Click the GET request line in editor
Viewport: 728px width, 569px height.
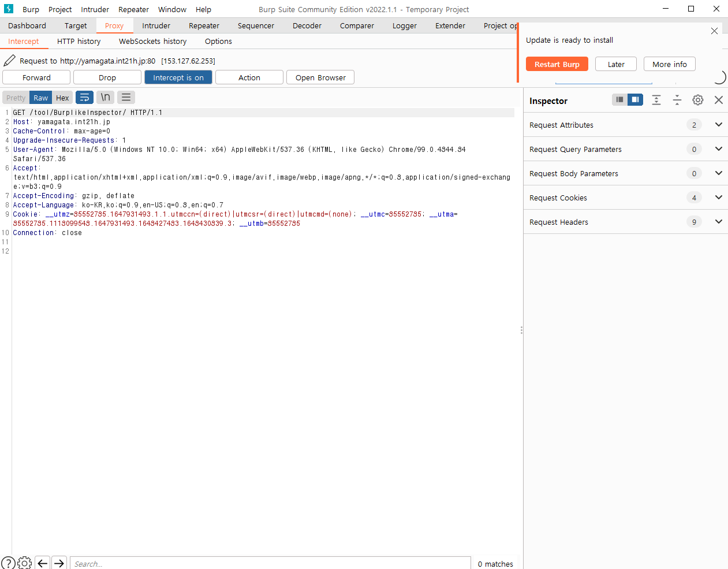click(263, 113)
